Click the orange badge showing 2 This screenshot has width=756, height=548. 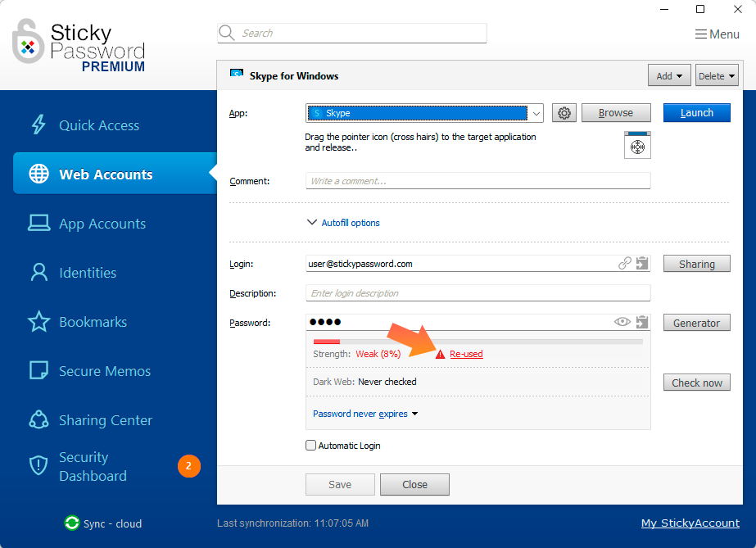click(x=189, y=466)
